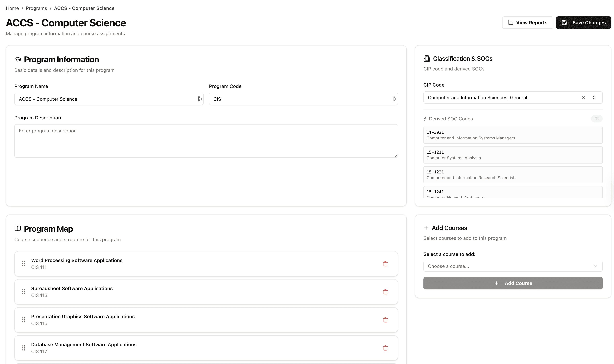614x364 pixels.
Task: Click the Save Changes button
Action: (583, 23)
